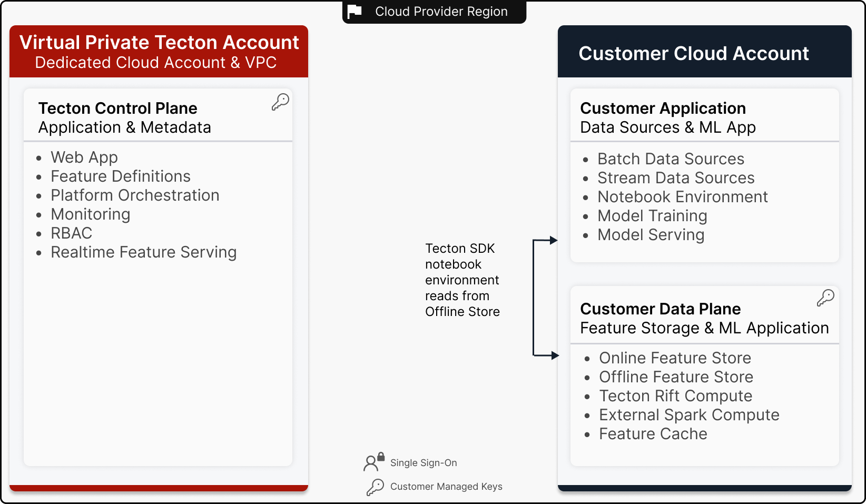
Task: Click the Customer Managed Keys legend label
Action: point(446,487)
